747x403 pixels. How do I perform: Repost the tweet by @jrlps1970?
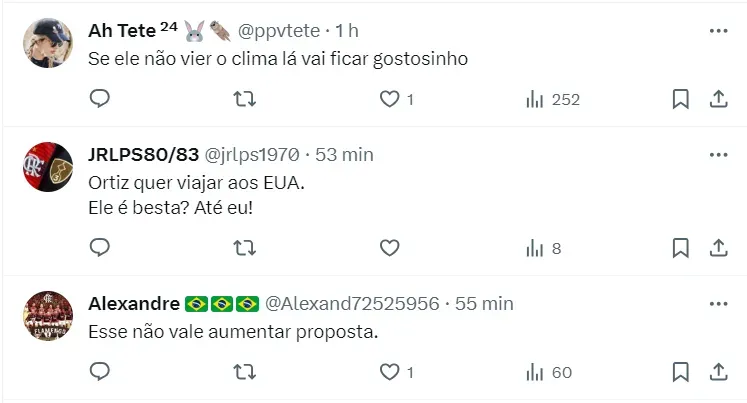pos(244,248)
